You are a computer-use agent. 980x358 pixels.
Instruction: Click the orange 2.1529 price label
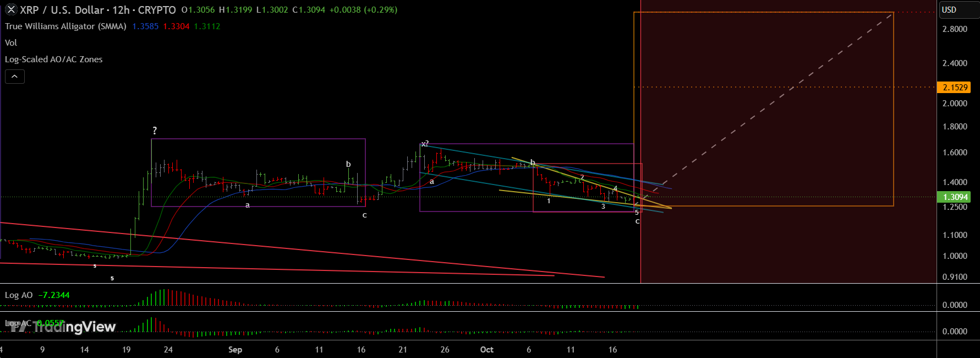click(x=955, y=88)
